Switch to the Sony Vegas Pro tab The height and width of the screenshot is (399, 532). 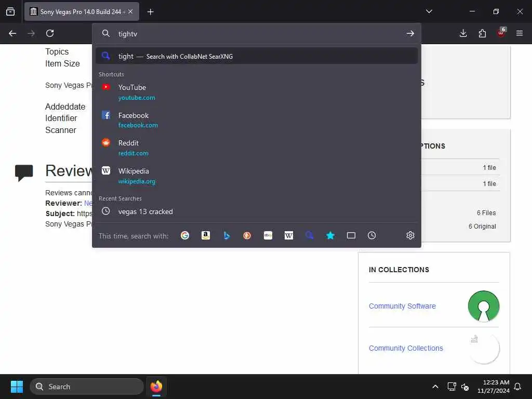click(82, 11)
